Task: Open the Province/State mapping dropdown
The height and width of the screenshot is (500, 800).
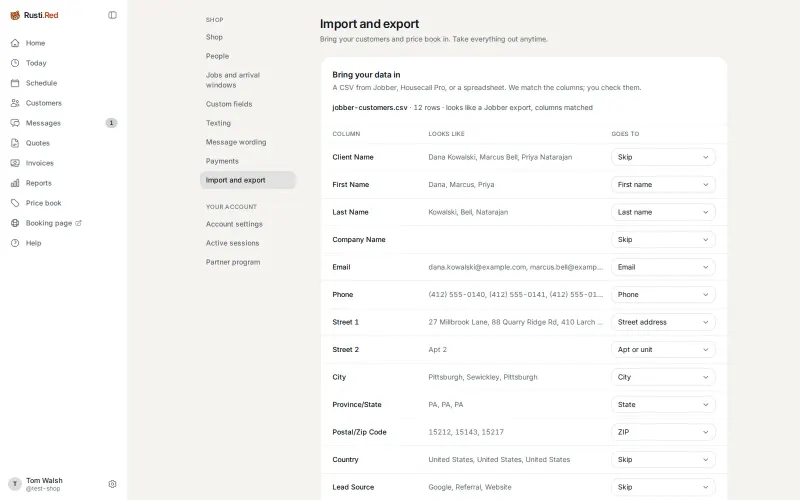Action: point(663,405)
